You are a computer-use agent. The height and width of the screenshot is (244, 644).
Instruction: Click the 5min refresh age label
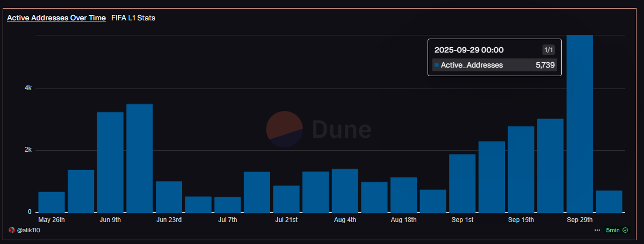pyautogui.click(x=612, y=230)
